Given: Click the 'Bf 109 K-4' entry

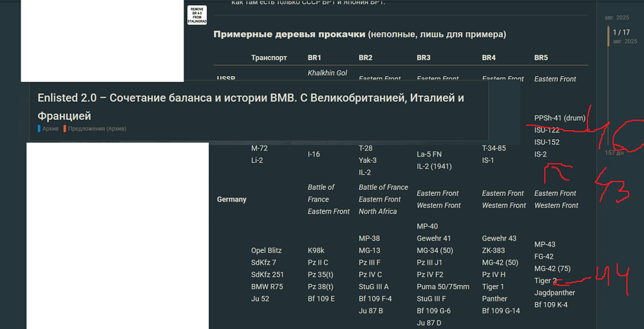Looking at the screenshot, I should tap(551, 305).
